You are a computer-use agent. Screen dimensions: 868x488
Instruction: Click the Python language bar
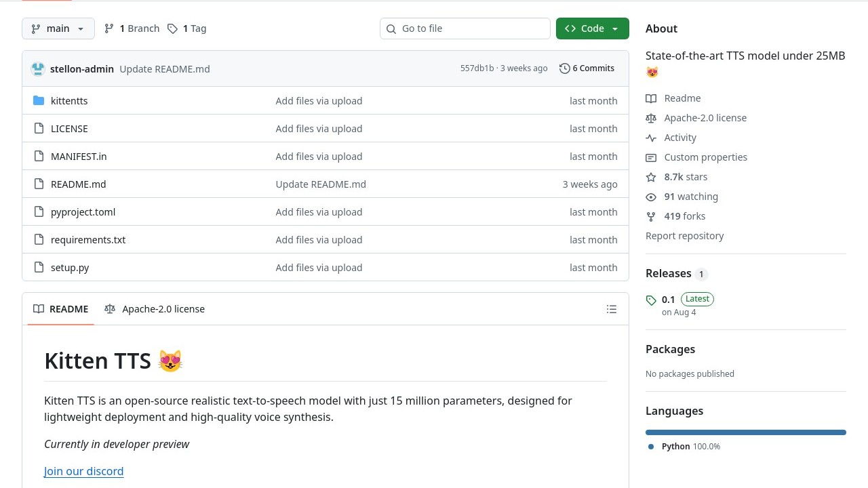745,432
